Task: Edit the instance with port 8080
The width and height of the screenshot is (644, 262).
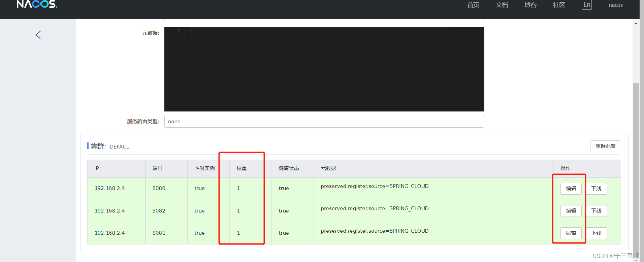Action: 571,189
